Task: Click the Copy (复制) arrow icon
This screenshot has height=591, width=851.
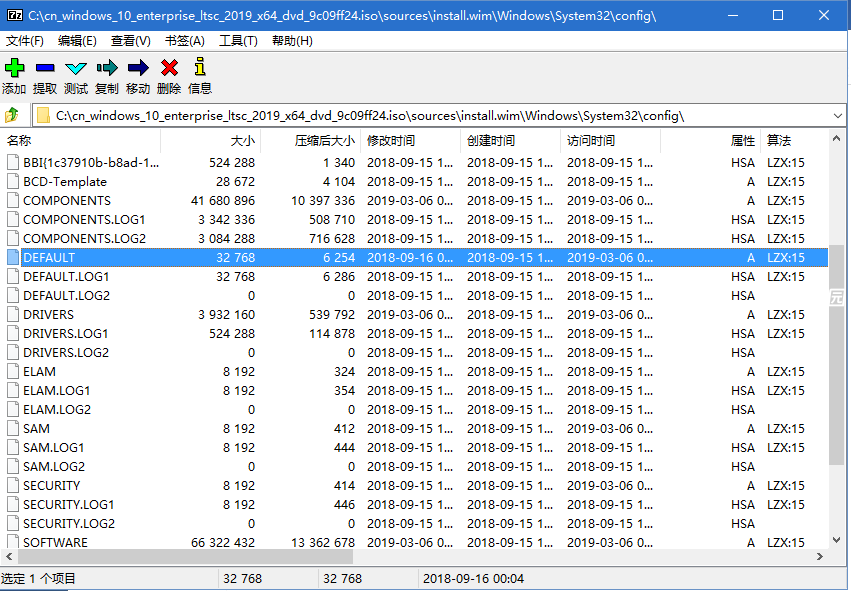Action: 107,68
